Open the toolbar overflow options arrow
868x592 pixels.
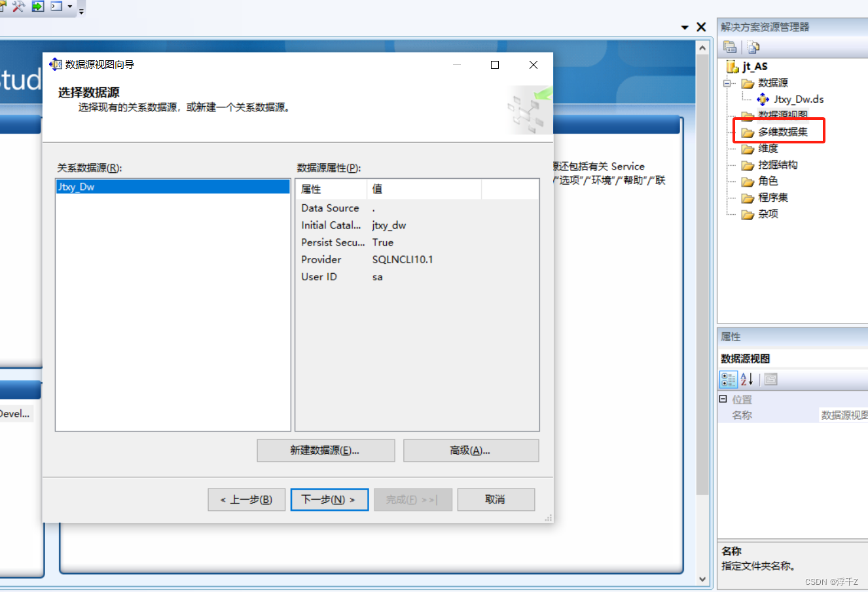81,10
